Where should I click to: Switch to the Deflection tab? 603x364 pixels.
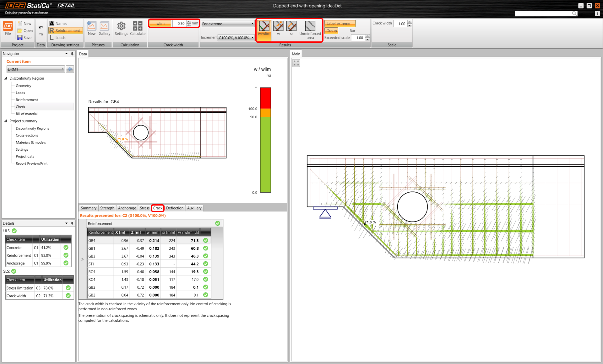pyautogui.click(x=175, y=208)
